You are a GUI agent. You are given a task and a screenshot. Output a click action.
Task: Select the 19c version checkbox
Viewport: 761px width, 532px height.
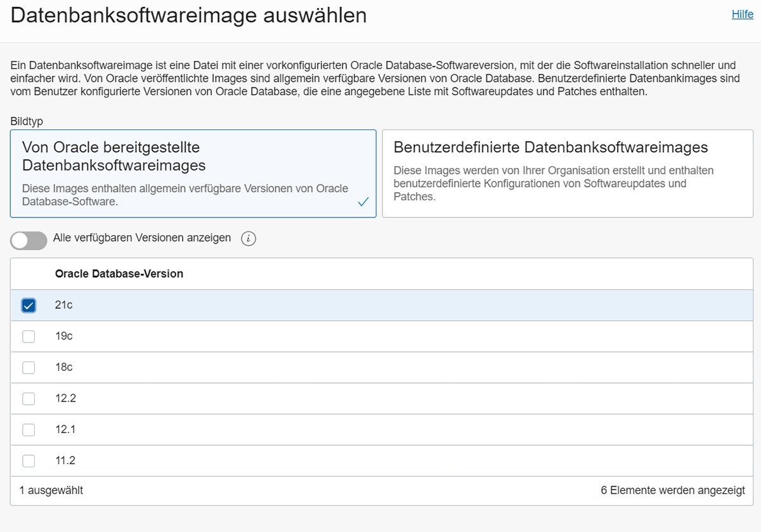(28, 336)
